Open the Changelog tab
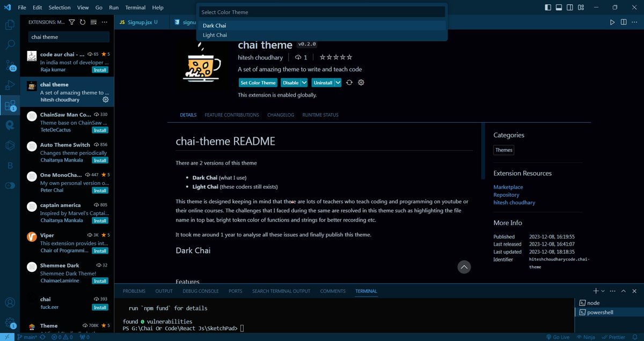 281,115
